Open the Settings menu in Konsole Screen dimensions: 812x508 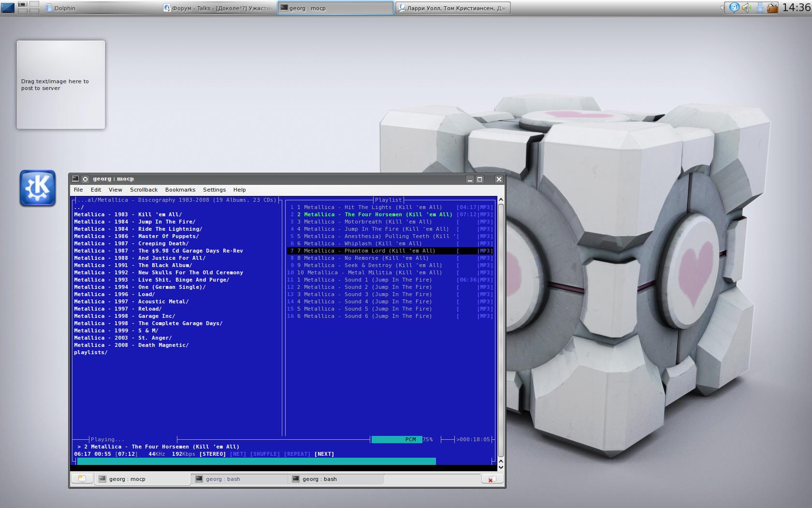click(214, 190)
